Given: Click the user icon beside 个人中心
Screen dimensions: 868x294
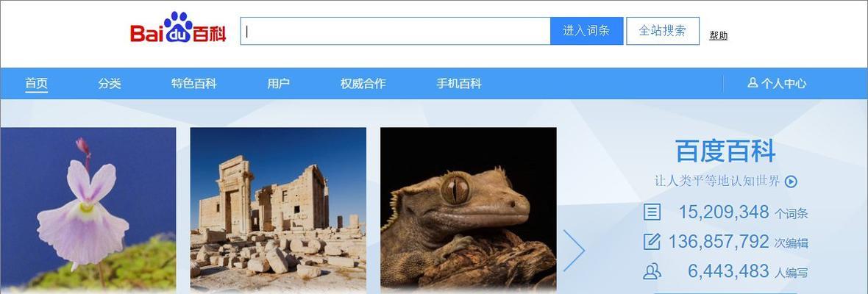Looking at the screenshot, I should (x=753, y=83).
